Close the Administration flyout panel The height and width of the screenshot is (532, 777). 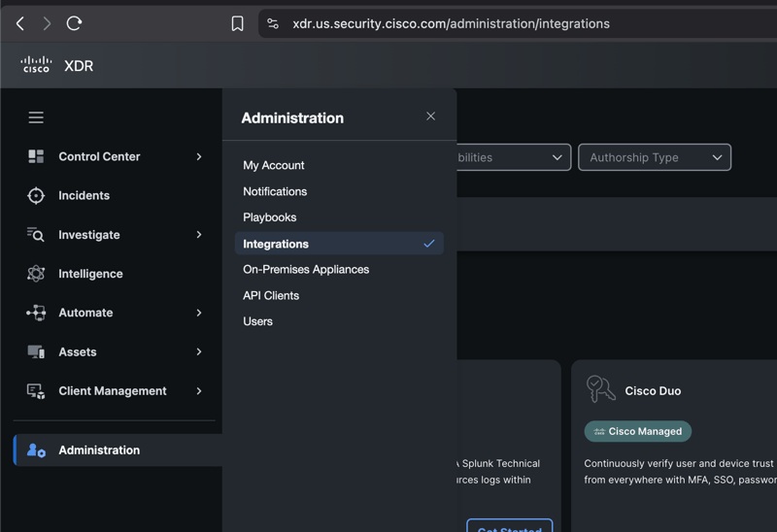tap(430, 116)
